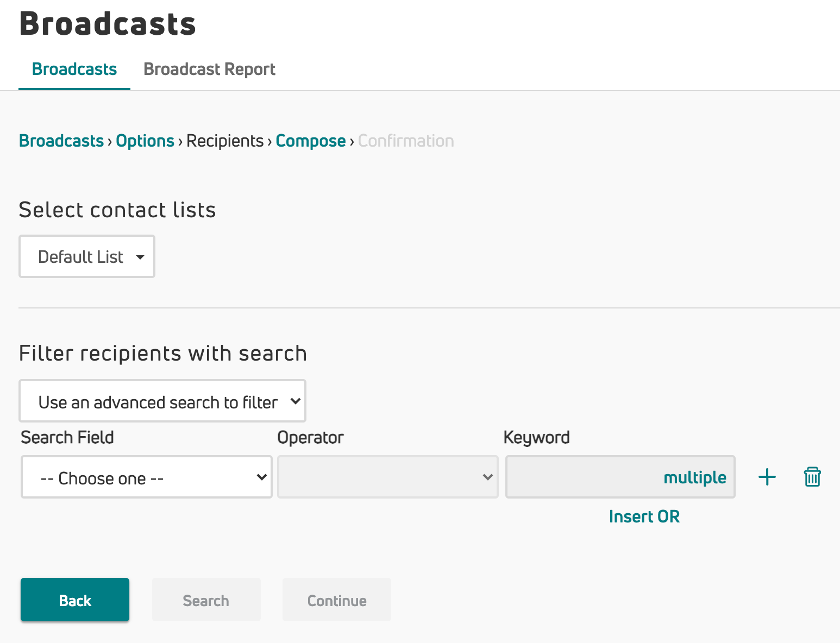Open the Operator dropdown
840x643 pixels.
(388, 477)
